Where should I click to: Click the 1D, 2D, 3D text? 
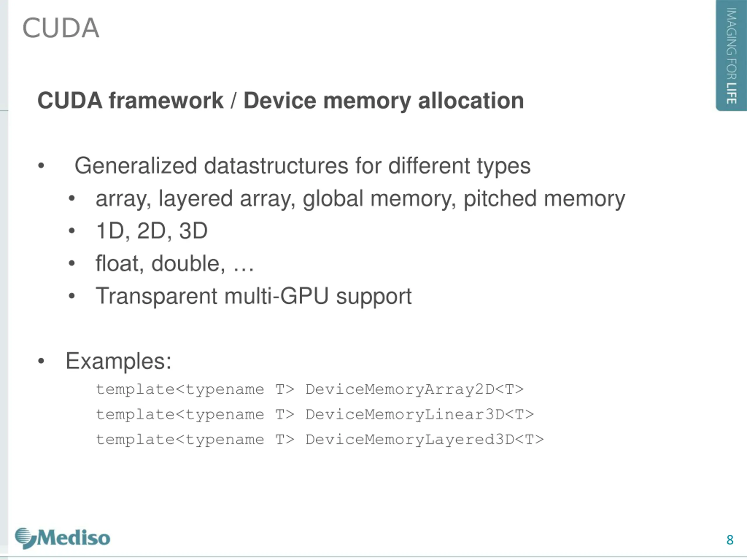(x=152, y=231)
